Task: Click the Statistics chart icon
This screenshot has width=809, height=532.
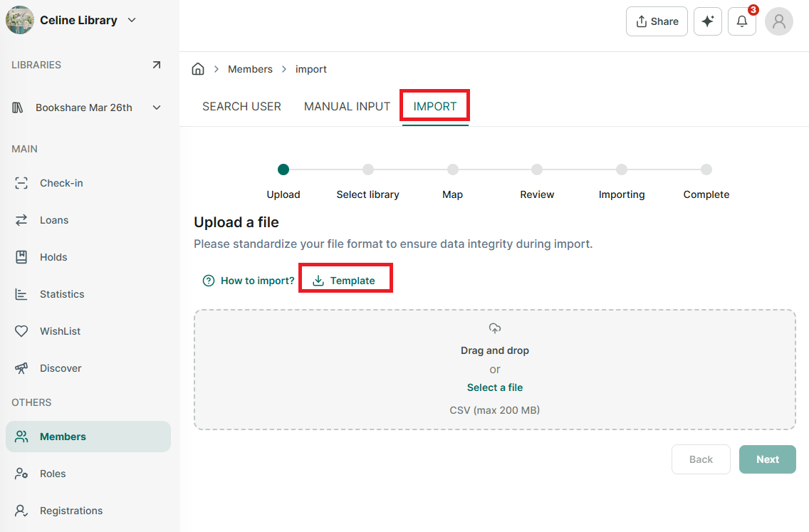Action: pyautogui.click(x=21, y=294)
